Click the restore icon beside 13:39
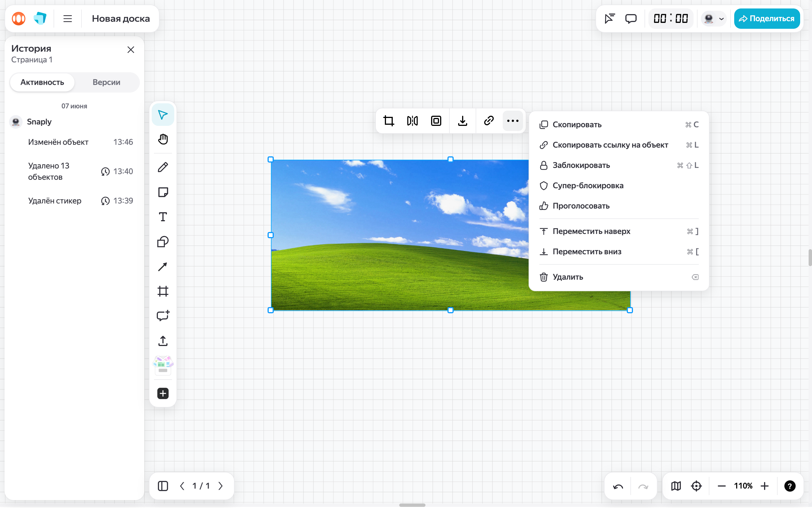 [105, 201]
